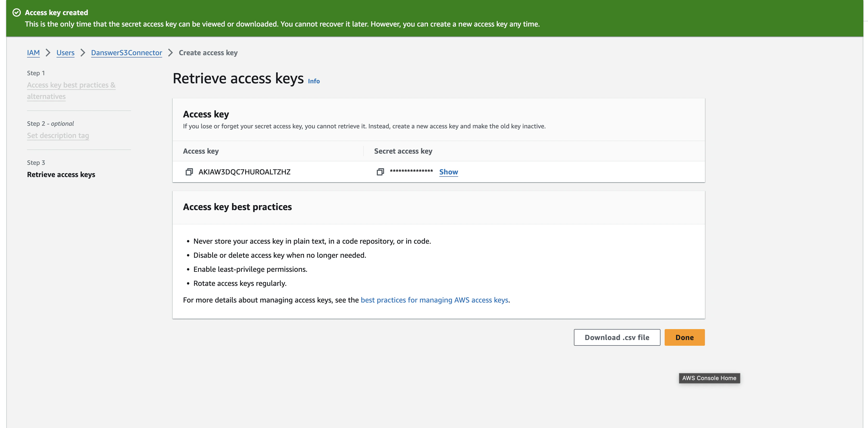Click the chevron after DanswerS3Connector
This screenshot has height=428, width=868.
[x=171, y=53]
